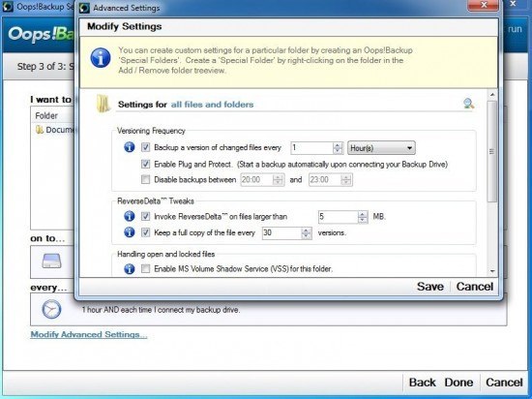Click Back in Oops!Backup wizard
This screenshot has height=399, width=532.
click(x=422, y=383)
